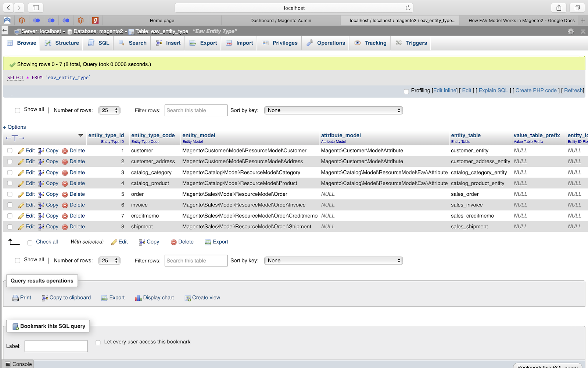
Task: Show all tabs overview icon
Action: 577,8
